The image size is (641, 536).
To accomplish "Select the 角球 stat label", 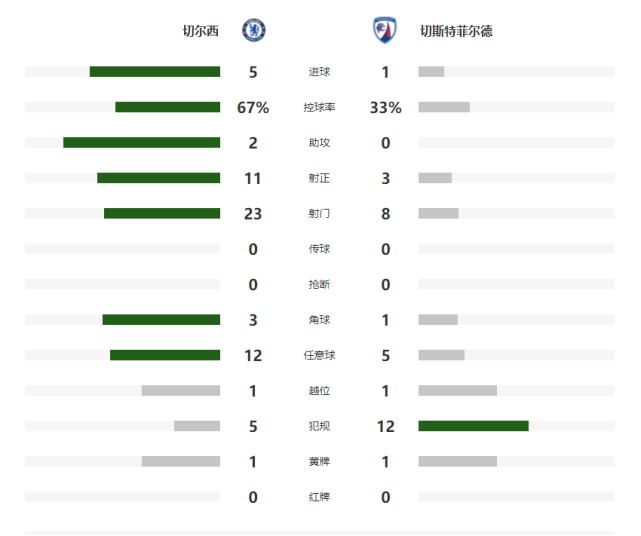I will (x=320, y=320).
